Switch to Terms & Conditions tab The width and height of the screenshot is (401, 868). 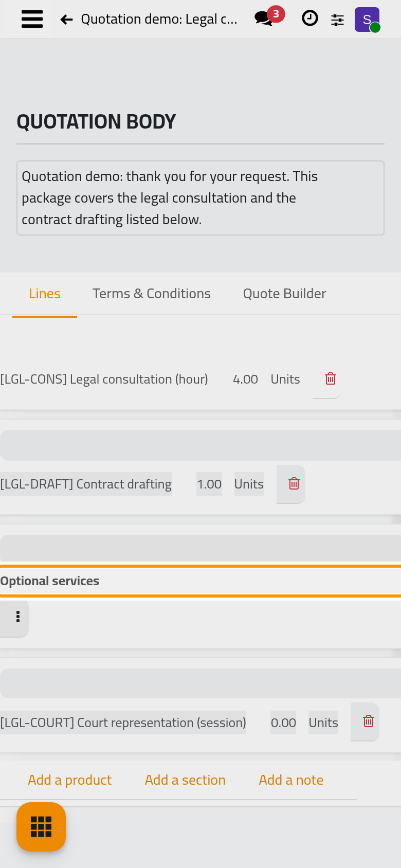point(152,294)
